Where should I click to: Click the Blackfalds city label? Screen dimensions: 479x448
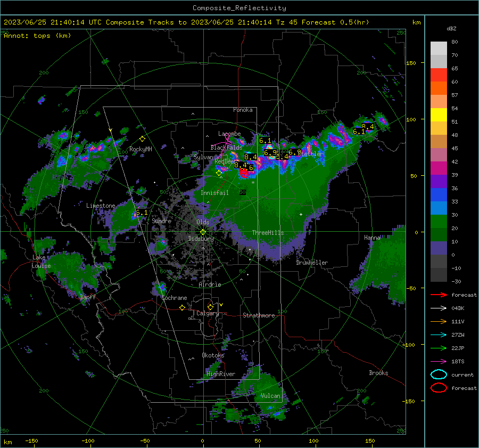click(226, 148)
